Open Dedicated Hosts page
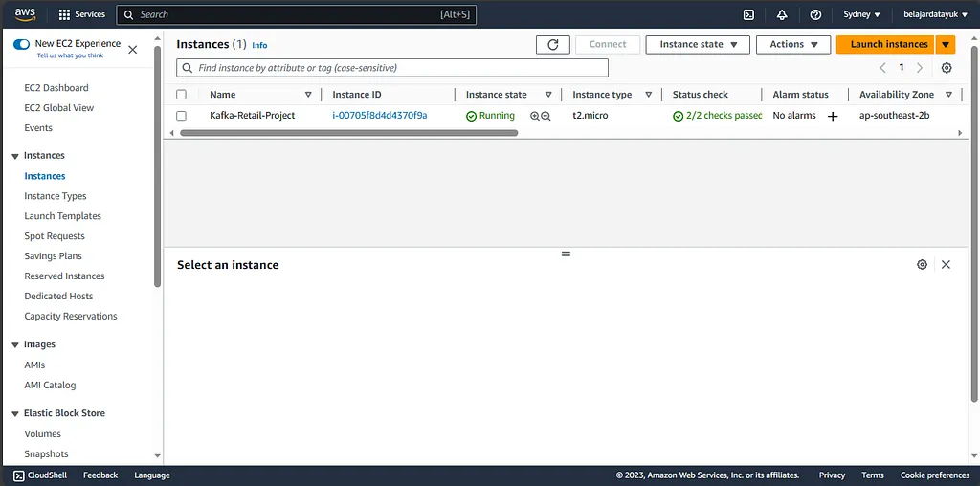The image size is (980, 486). (58, 297)
